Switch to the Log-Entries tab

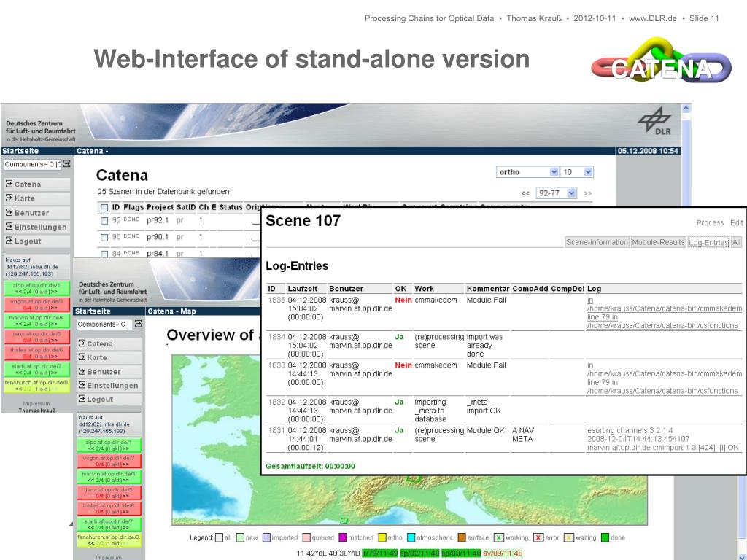click(x=708, y=242)
